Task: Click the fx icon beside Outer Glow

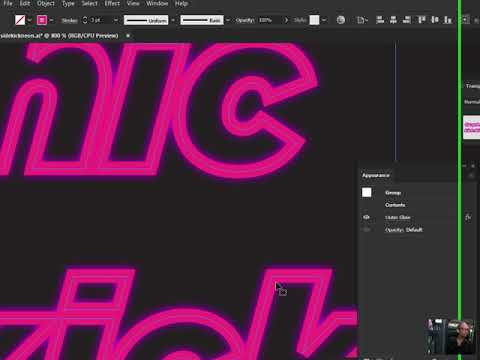Action: pyautogui.click(x=468, y=217)
